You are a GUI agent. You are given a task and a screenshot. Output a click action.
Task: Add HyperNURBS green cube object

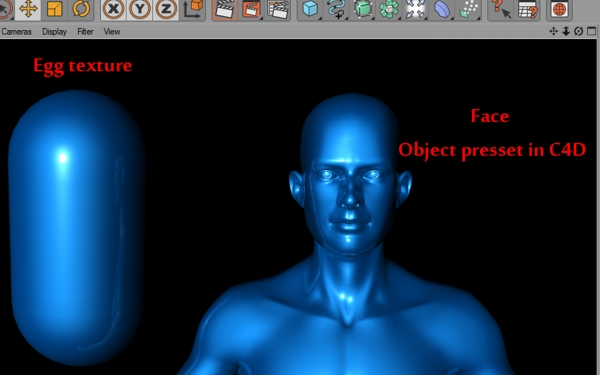click(x=362, y=8)
